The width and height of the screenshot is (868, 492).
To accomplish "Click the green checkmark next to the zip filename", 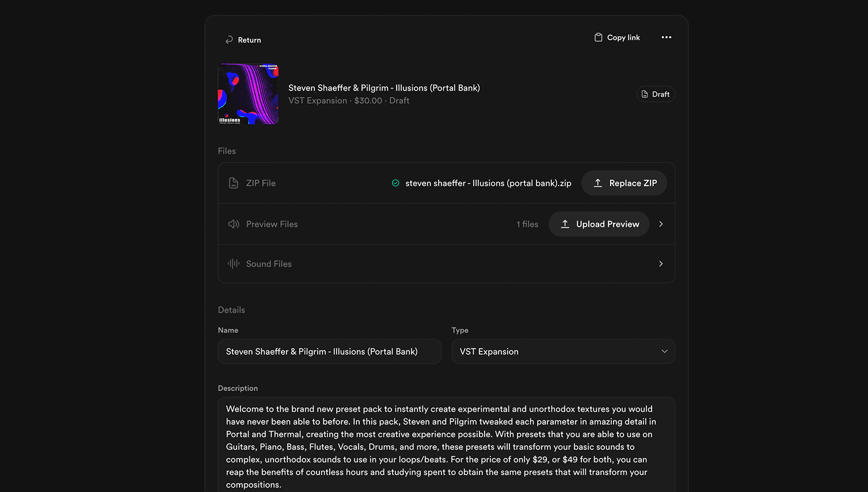I will coord(395,183).
